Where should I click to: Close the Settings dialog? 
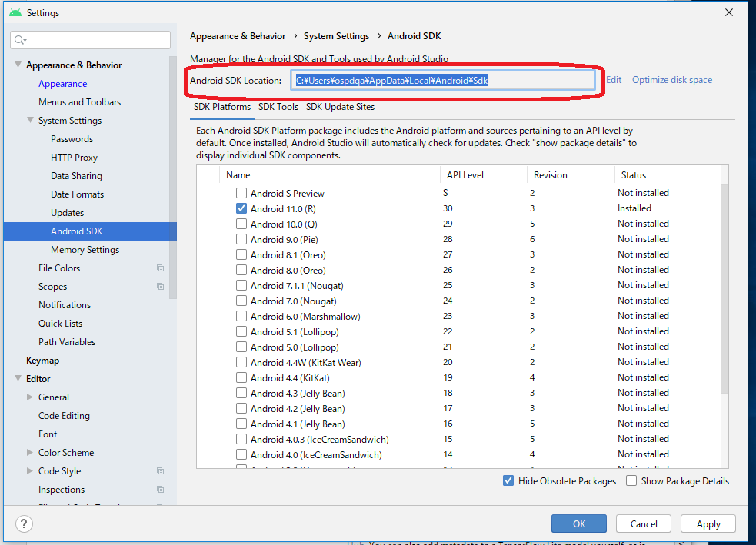729,12
